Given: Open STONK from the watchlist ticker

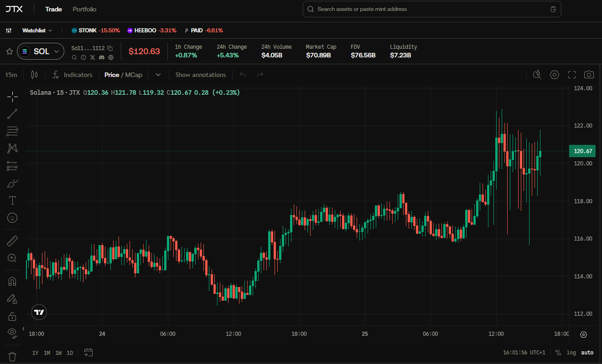Looking at the screenshot, I should tap(96, 31).
